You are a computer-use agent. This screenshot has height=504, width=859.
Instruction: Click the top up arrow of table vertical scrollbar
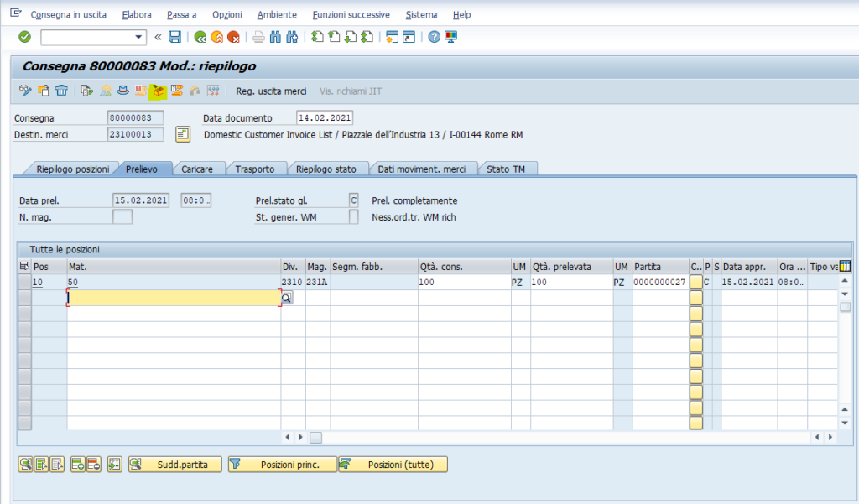pos(845,280)
